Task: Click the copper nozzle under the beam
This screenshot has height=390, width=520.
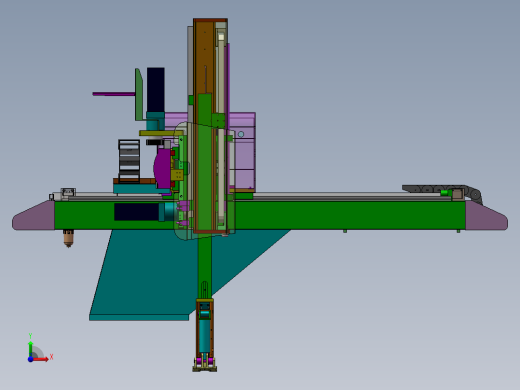Action: [68, 238]
